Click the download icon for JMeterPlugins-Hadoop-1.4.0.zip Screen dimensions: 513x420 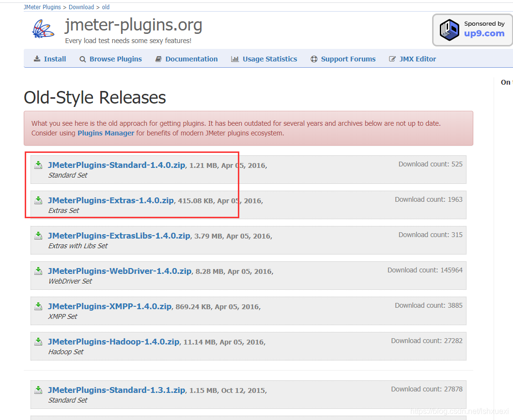point(38,341)
